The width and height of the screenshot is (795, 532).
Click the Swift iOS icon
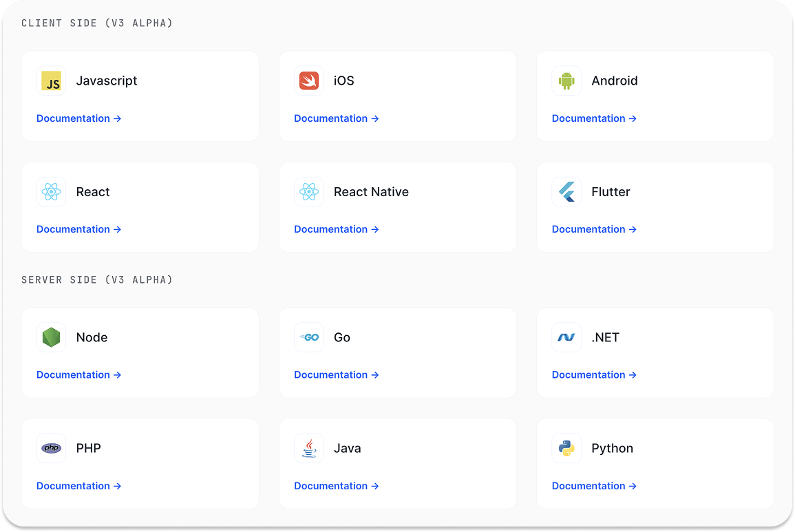pyautogui.click(x=308, y=81)
